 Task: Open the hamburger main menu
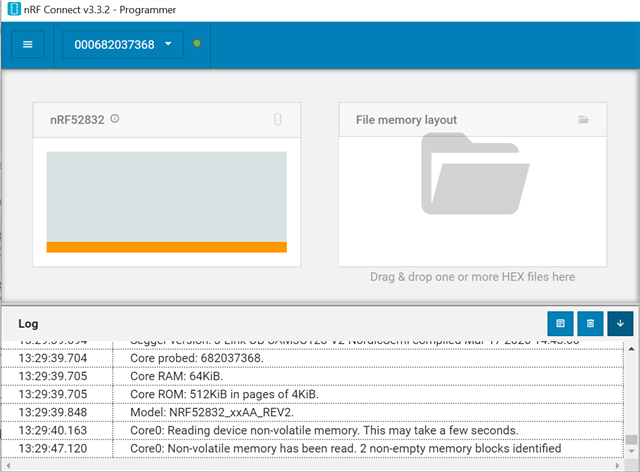(27, 44)
